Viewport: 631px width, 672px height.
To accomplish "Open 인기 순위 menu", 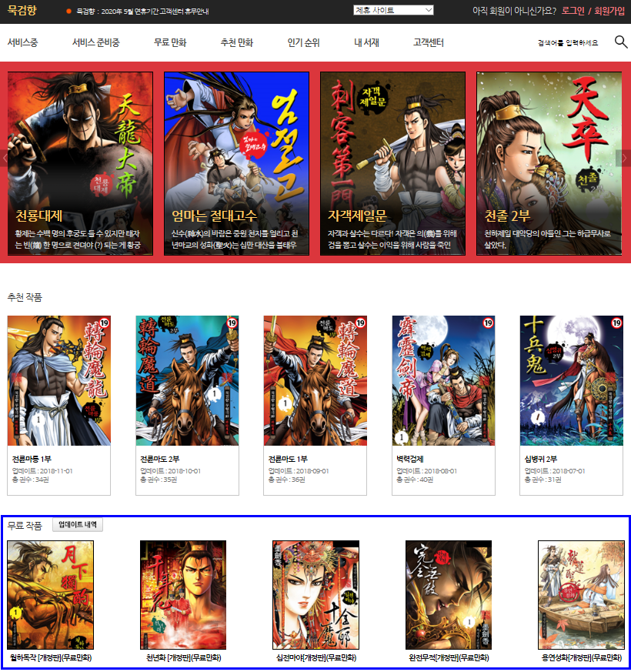I will [303, 42].
